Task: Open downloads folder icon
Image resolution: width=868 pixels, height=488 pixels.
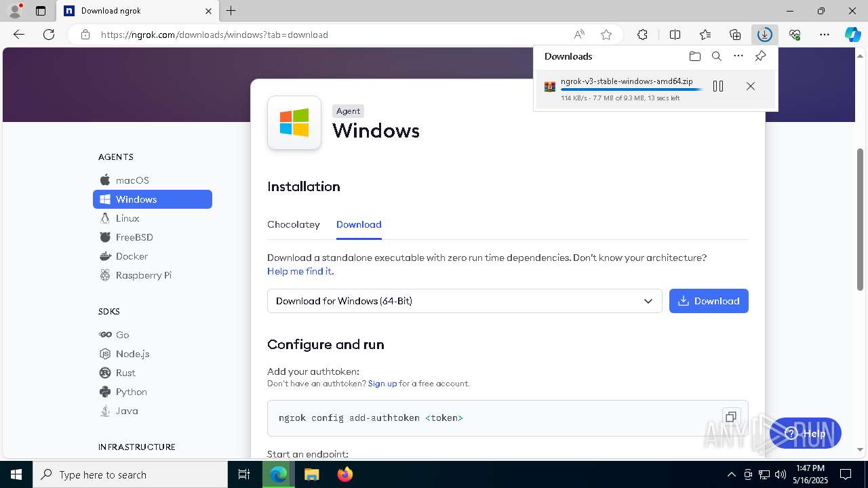Action: click(x=694, y=56)
